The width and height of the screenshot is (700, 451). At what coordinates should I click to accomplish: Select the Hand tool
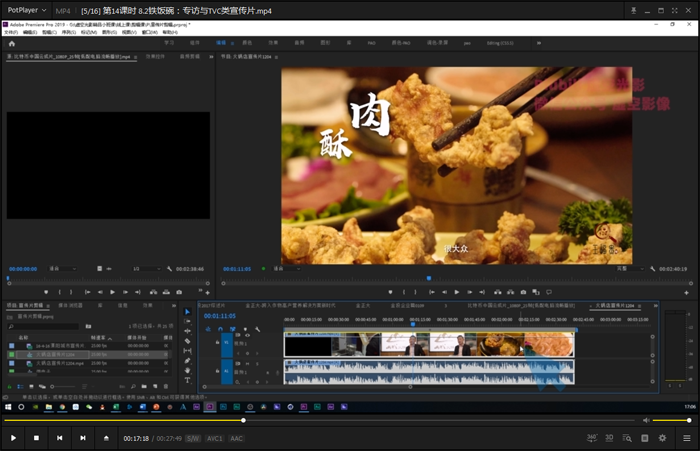pyautogui.click(x=187, y=371)
